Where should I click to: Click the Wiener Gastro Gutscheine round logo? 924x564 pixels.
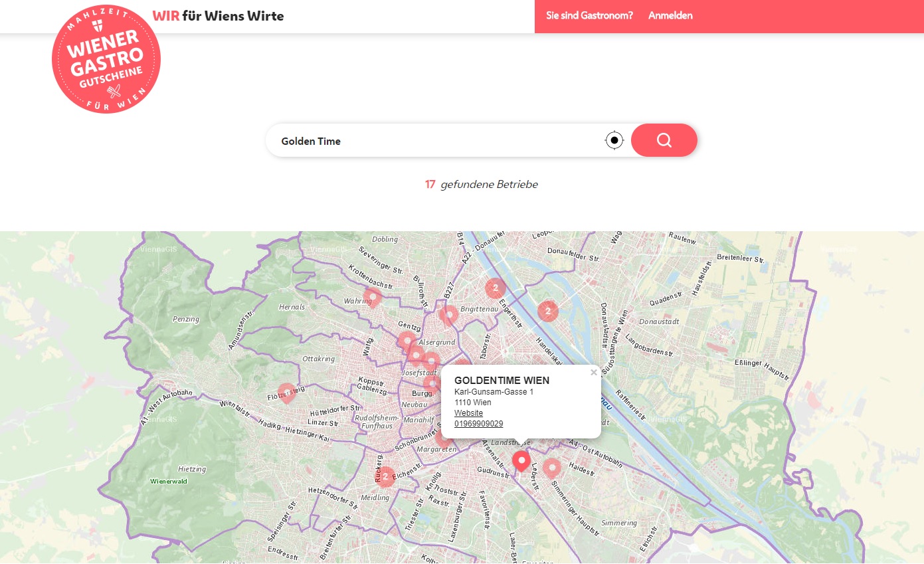coord(106,59)
